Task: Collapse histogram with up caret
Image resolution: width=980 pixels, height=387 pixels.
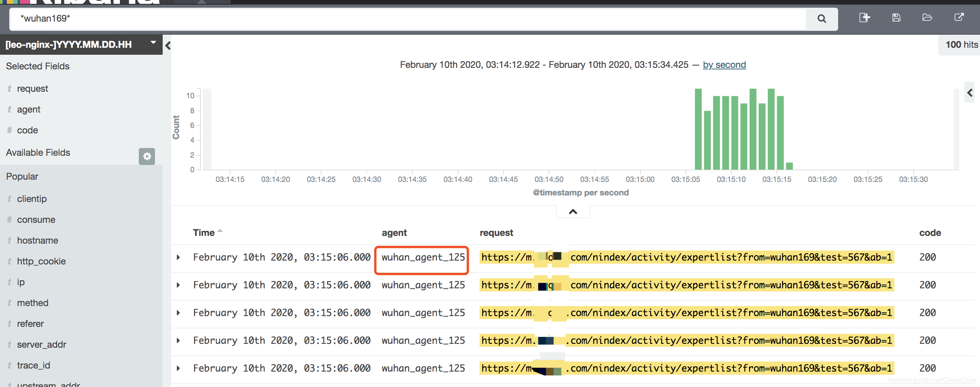Action: click(573, 212)
